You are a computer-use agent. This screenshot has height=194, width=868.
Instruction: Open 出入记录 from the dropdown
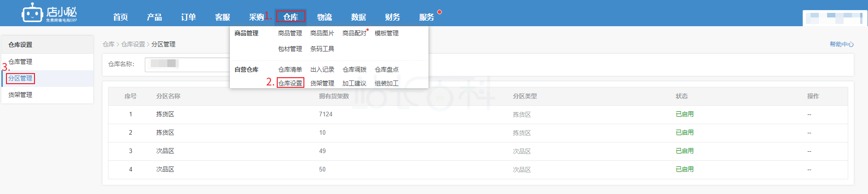(322, 69)
